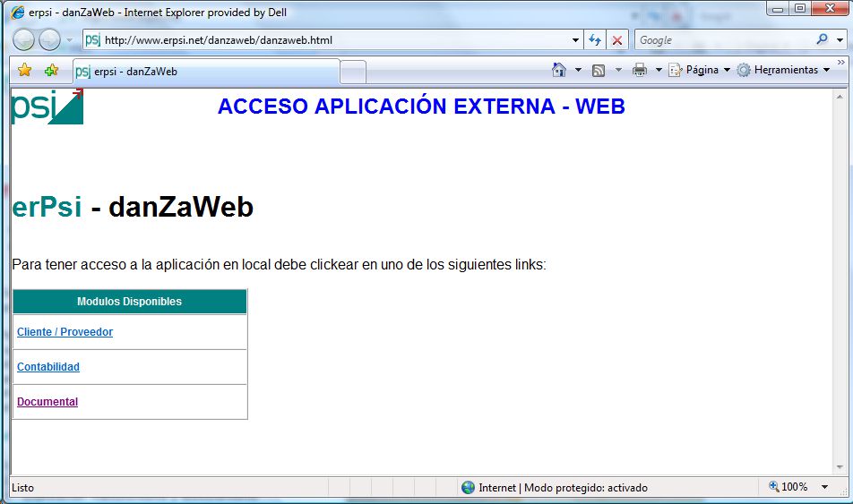The image size is (853, 504).
Task: Click the psi favicon in the address bar
Action: click(x=93, y=39)
